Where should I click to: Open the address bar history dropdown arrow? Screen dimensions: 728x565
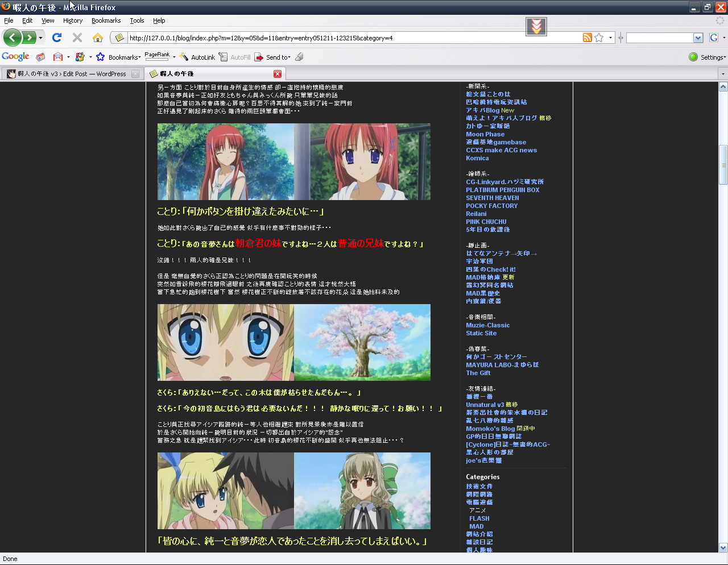pos(610,38)
